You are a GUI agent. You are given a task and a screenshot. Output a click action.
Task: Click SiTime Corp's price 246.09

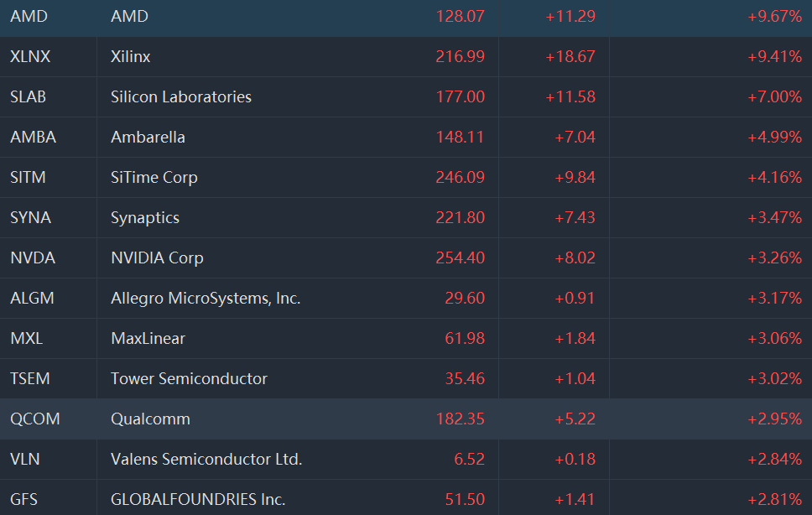tap(460, 177)
